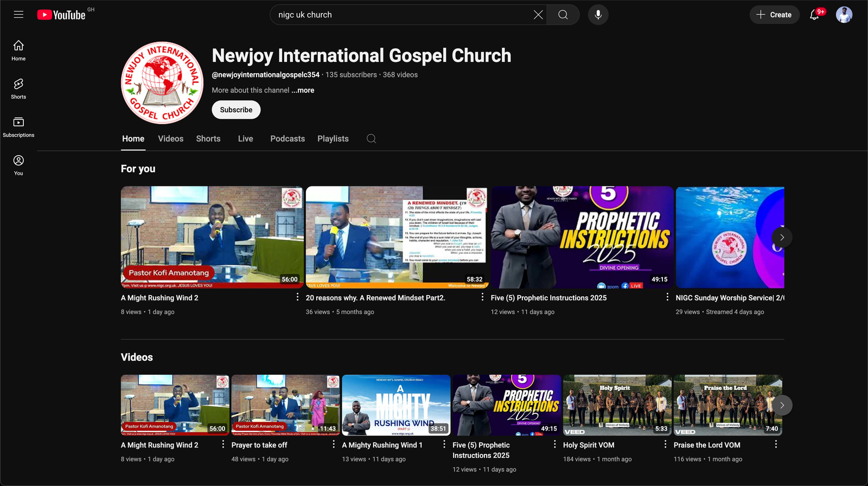The image size is (868, 486).
Task: Click the channel logo avatar
Action: [x=162, y=82]
